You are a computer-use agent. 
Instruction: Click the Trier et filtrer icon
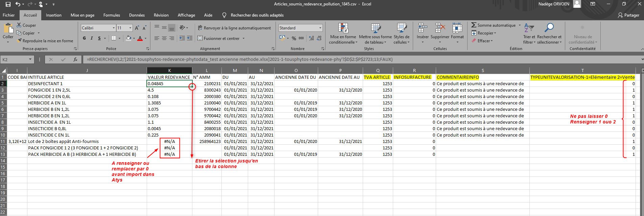coord(529,28)
